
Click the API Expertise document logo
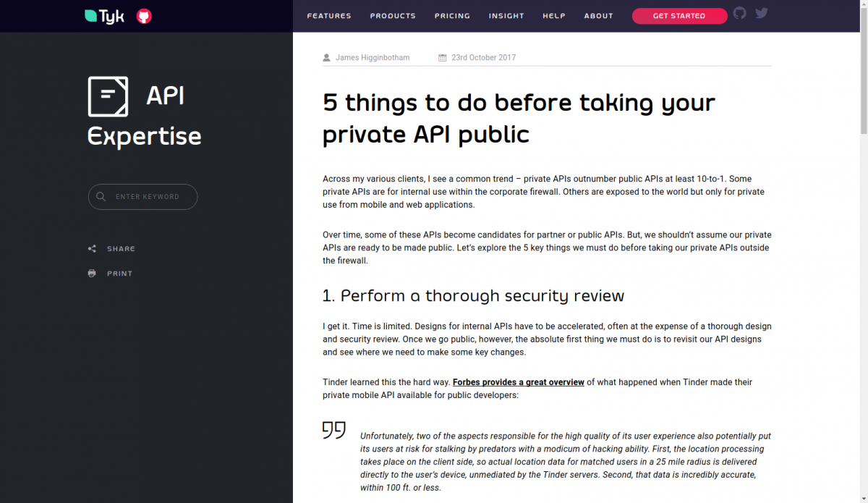[x=108, y=96]
